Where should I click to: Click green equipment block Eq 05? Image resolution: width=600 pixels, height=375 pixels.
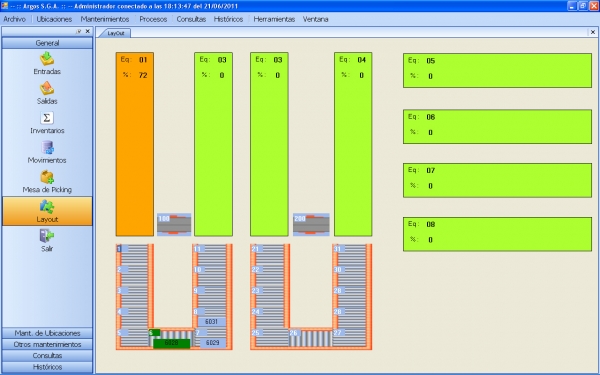click(x=497, y=70)
